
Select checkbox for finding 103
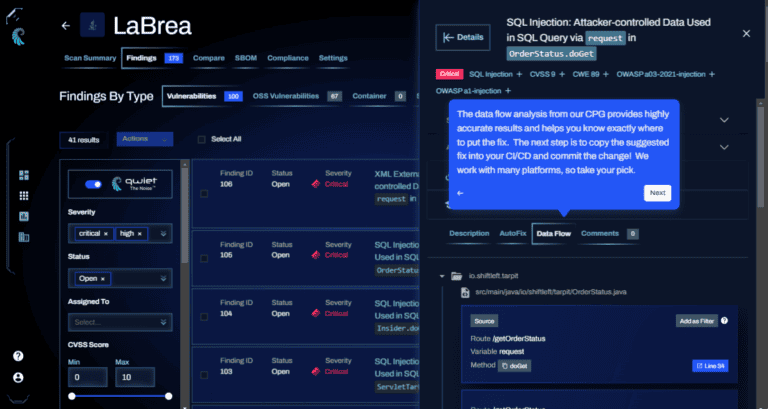[204, 375]
